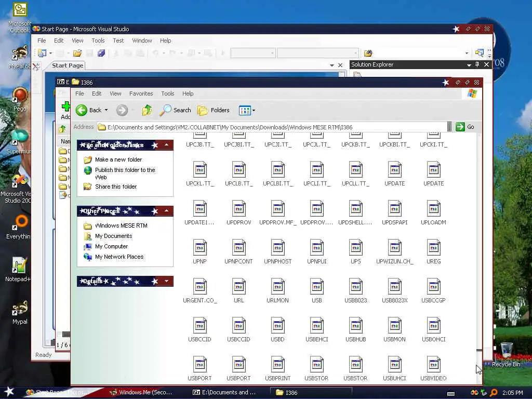The width and height of the screenshot is (532, 399).
Task: Open the Back history dropdown arrow
Action: click(x=106, y=110)
